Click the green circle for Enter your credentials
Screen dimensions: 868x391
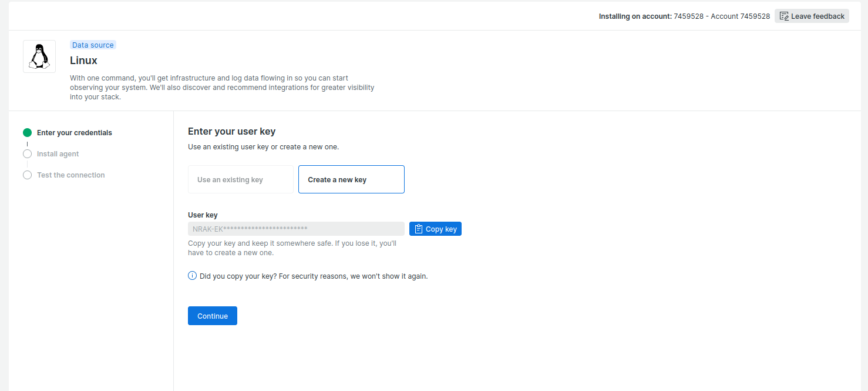(x=27, y=133)
